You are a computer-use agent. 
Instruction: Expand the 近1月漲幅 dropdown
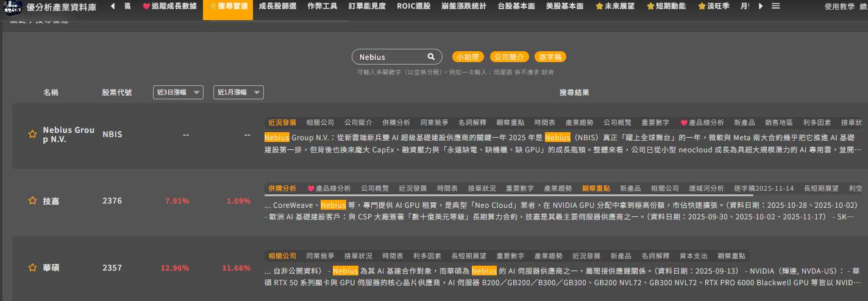238,93
